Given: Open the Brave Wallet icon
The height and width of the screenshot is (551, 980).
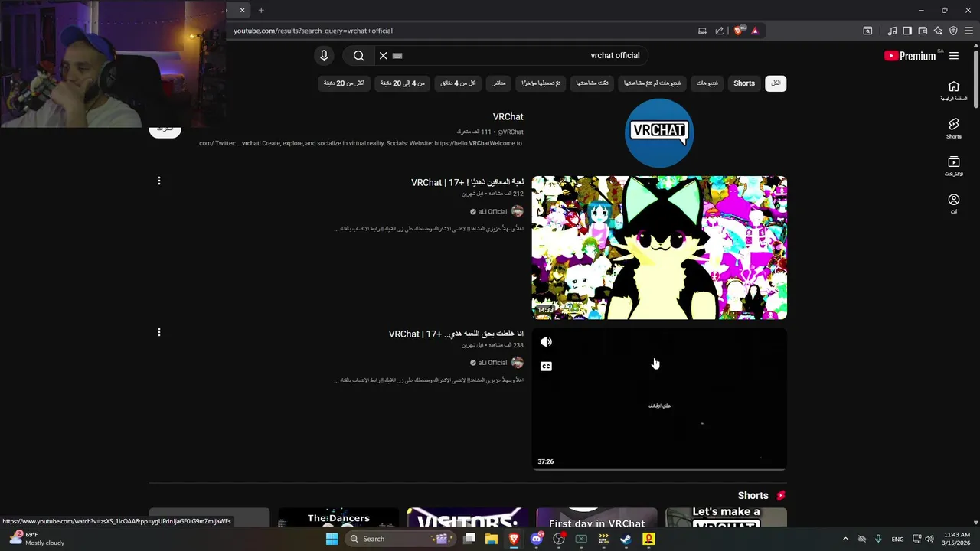Looking at the screenshot, I should coord(923,31).
